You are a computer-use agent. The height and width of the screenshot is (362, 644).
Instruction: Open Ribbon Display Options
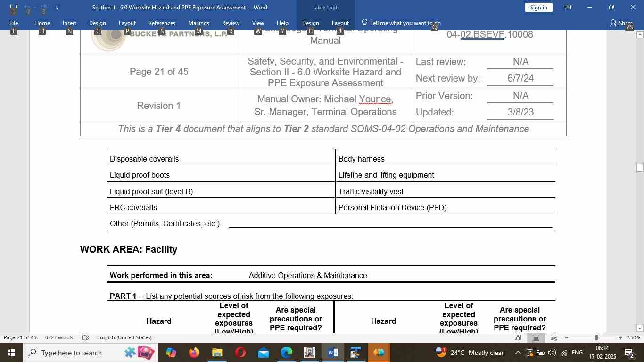coord(568,8)
